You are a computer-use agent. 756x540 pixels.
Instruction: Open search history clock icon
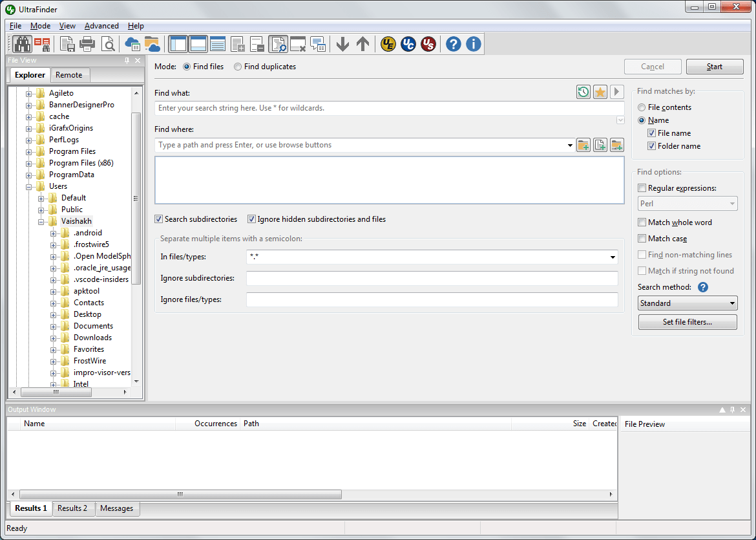[583, 92]
